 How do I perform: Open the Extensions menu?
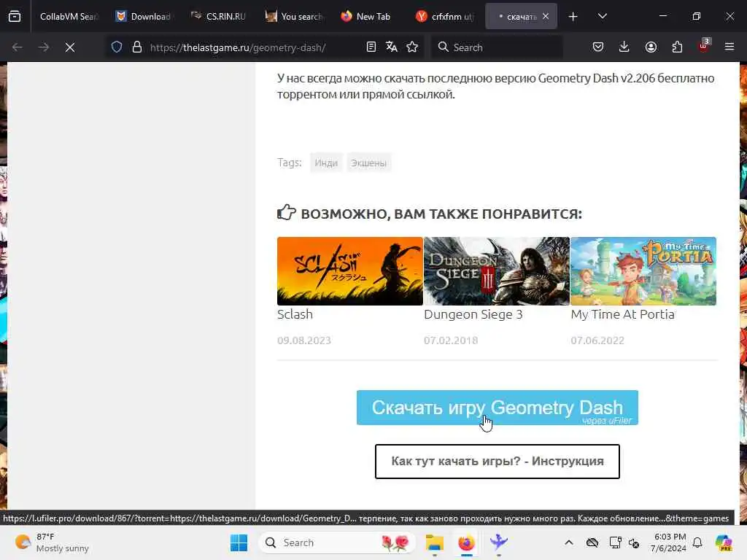[x=677, y=47]
